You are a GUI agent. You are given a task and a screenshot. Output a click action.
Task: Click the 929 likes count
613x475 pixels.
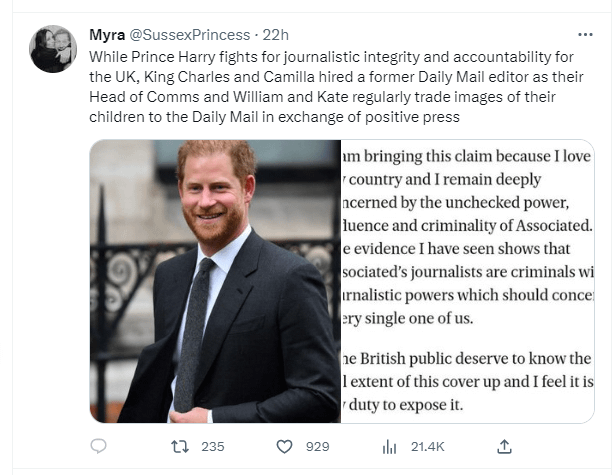pos(317,446)
